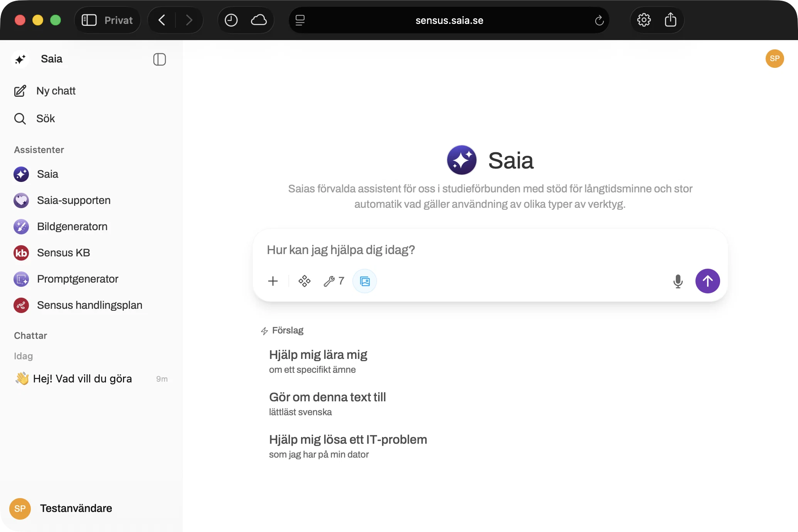Toggle the Safari sidebar button
Viewport: 798px width, 532px height.
(89, 20)
